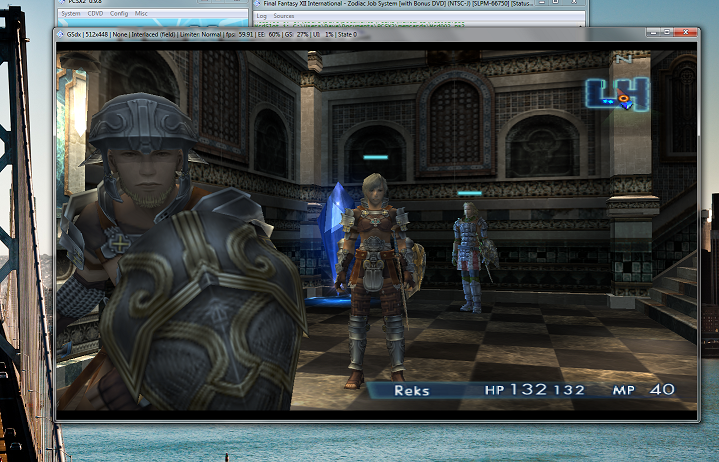Open the System menu in PCSX2
719x462 pixels.
pos(71,13)
